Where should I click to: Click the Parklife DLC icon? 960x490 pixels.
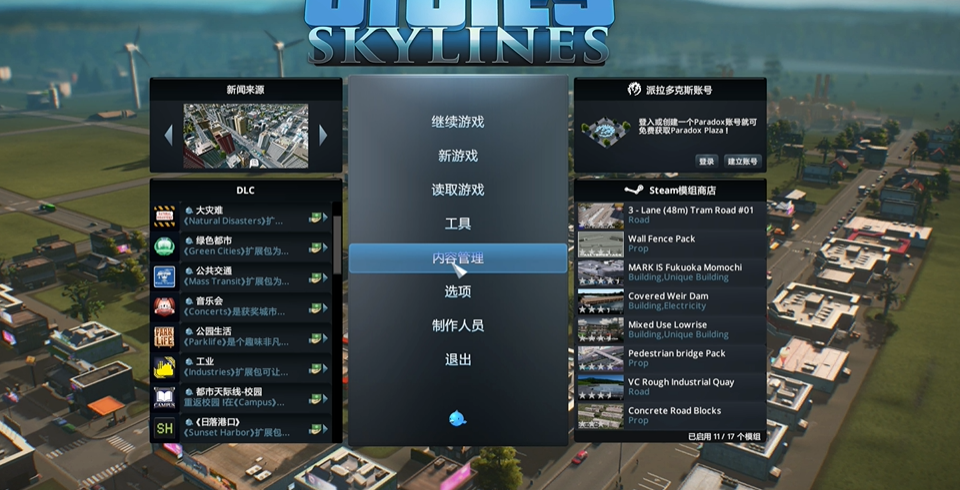click(164, 337)
